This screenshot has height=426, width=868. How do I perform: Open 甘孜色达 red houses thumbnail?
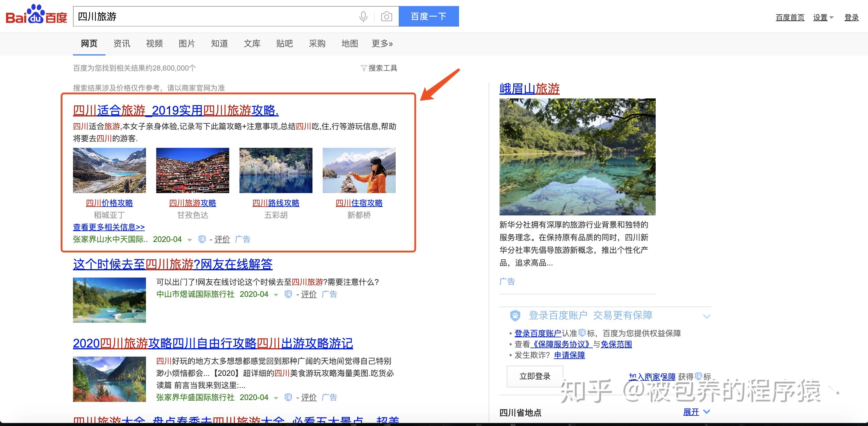(x=193, y=170)
